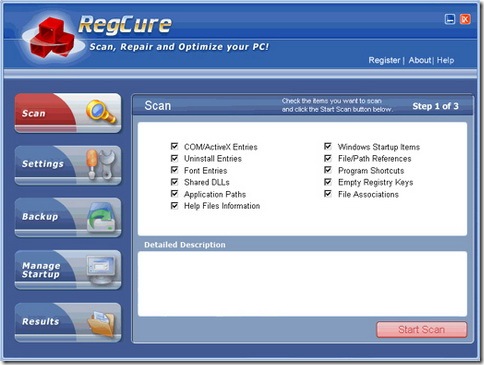Uncheck the Application Paths checkbox

tap(174, 194)
